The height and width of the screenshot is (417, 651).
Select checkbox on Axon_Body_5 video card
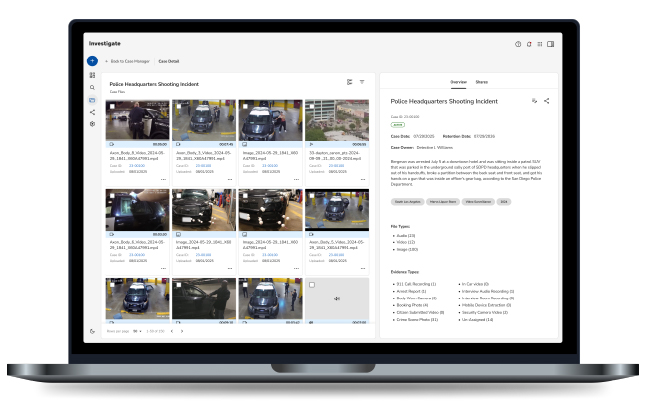(x=311, y=196)
